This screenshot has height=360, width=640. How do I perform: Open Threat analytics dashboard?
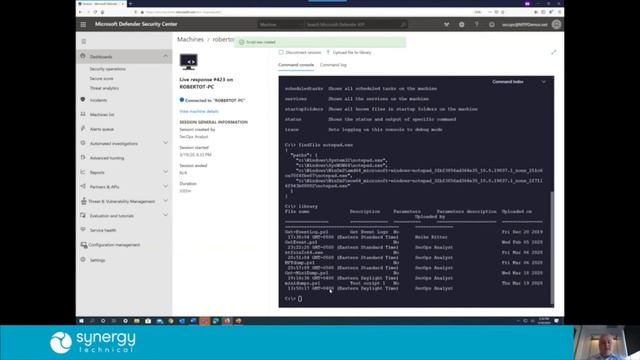point(104,88)
